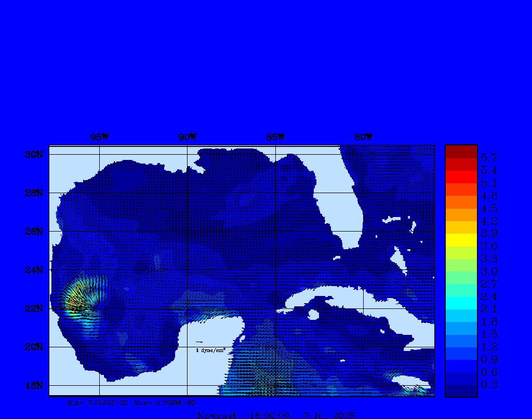Click the 22N latitude label
This screenshot has height=419, width=532.
pyautogui.click(x=34, y=308)
